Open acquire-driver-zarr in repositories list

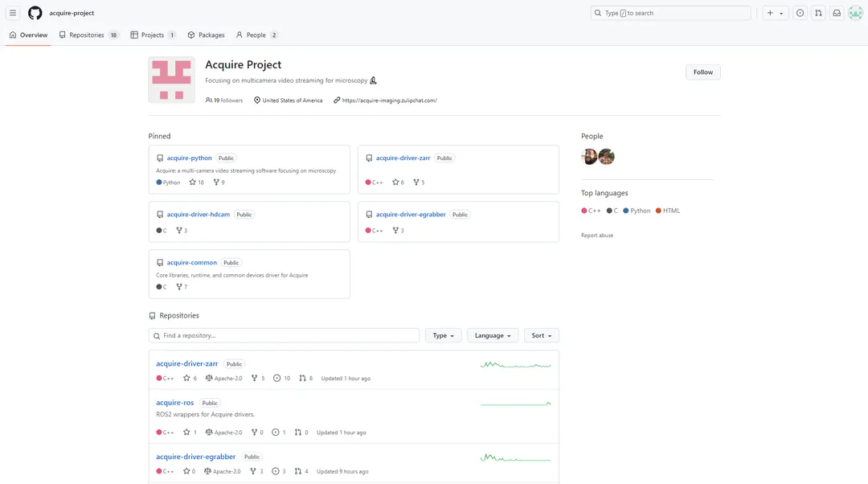[x=187, y=364]
